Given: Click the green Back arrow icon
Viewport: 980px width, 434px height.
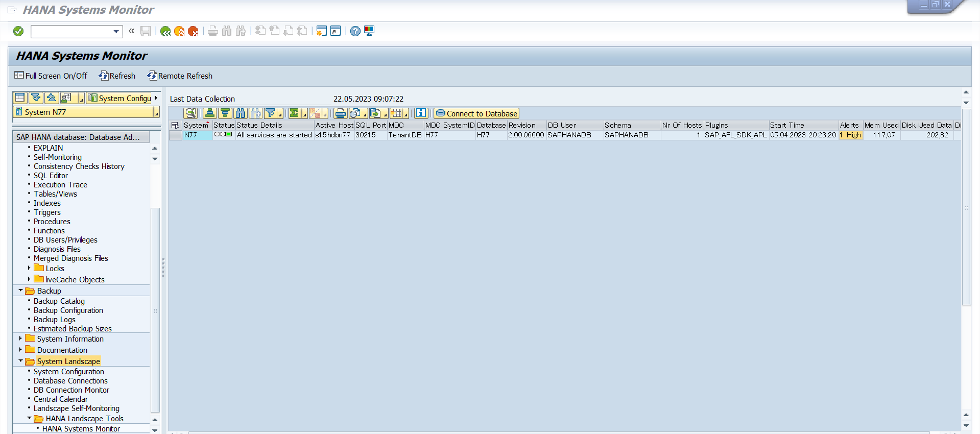Looking at the screenshot, I should [165, 32].
